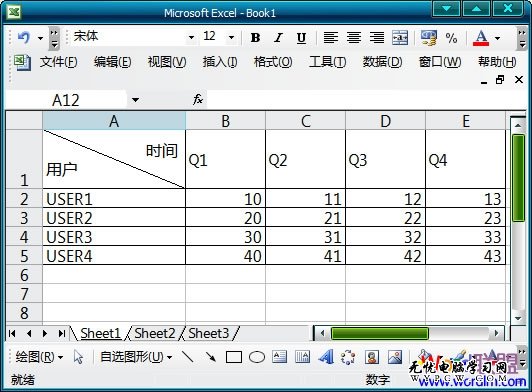The width and height of the screenshot is (532, 392).
Task: Apply the red font color
Action: 481,38
